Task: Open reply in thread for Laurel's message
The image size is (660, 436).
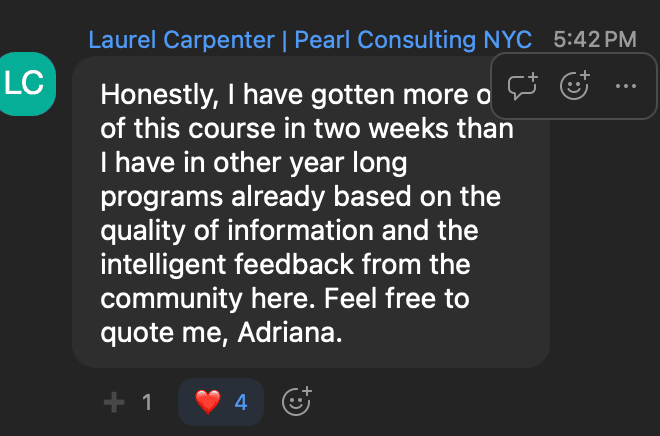Action: coord(524,86)
